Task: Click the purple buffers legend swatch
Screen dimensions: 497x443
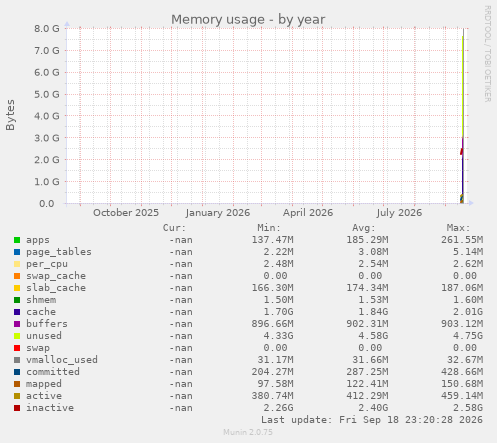Action: (x=17, y=324)
